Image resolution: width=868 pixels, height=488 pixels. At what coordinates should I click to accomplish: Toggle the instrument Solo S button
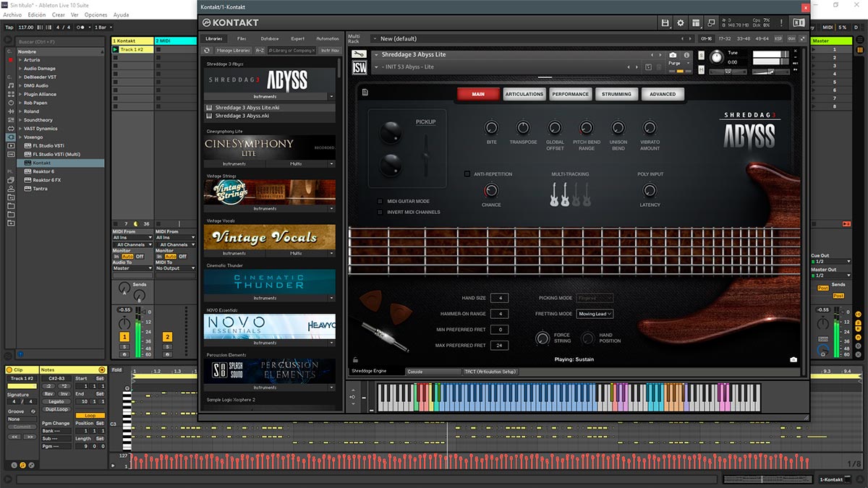702,55
